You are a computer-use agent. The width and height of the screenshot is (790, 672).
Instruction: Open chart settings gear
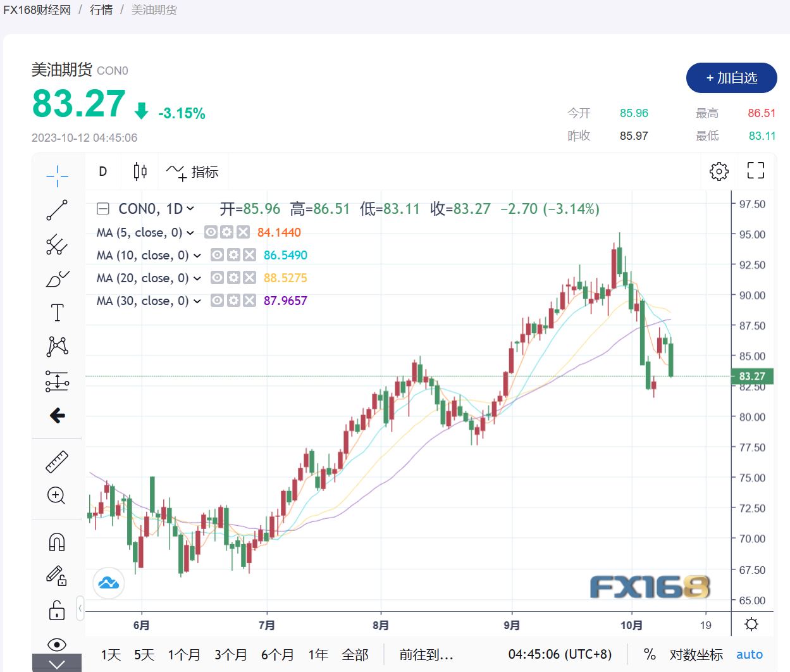pos(719,171)
